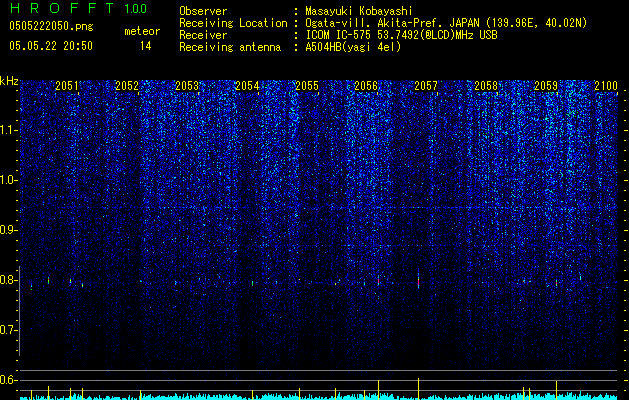Click the 0.7 frequency axis label

point(8,330)
